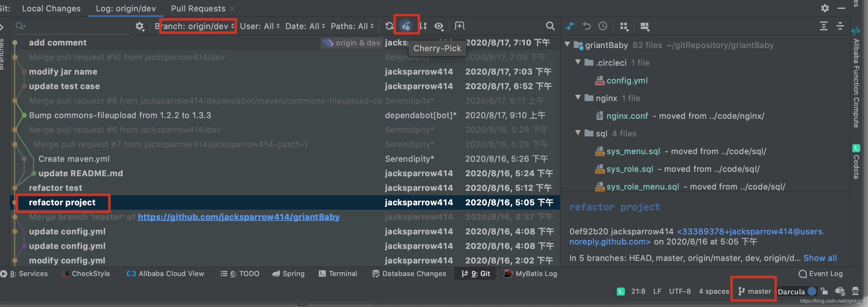Click the Cherry-Pick toolbar icon
868x307 pixels.
click(406, 26)
